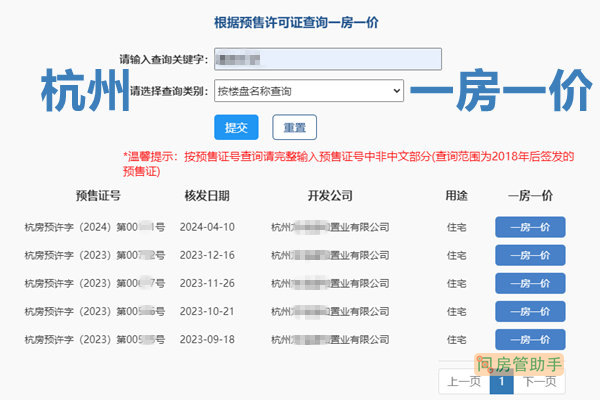This screenshot has height=400, width=600.
Task: Click the date 2024-04-10
Action: (x=207, y=227)
